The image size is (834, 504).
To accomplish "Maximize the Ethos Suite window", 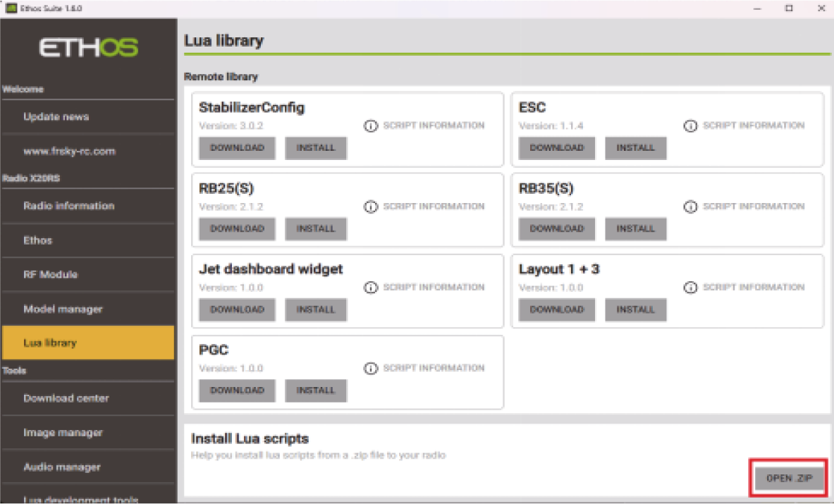I will click(789, 8).
